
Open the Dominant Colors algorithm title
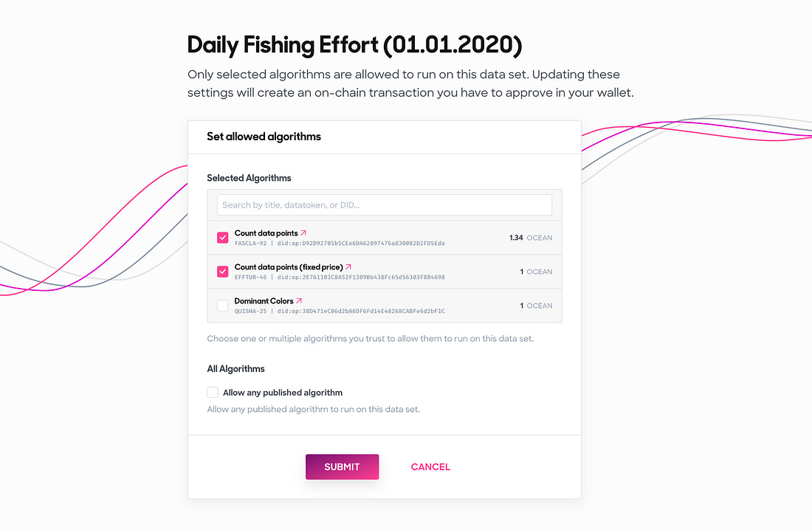click(x=264, y=301)
